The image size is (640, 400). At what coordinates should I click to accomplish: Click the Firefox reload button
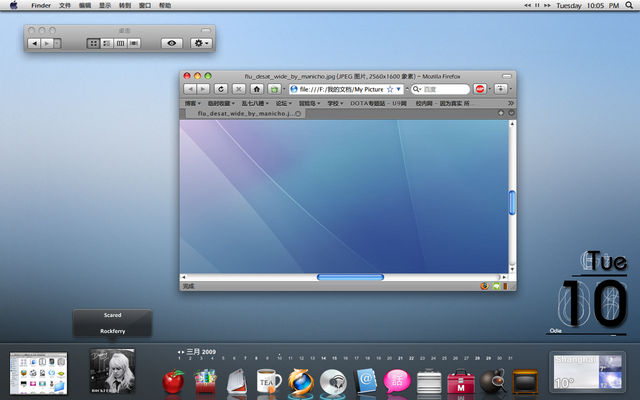[x=220, y=89]
